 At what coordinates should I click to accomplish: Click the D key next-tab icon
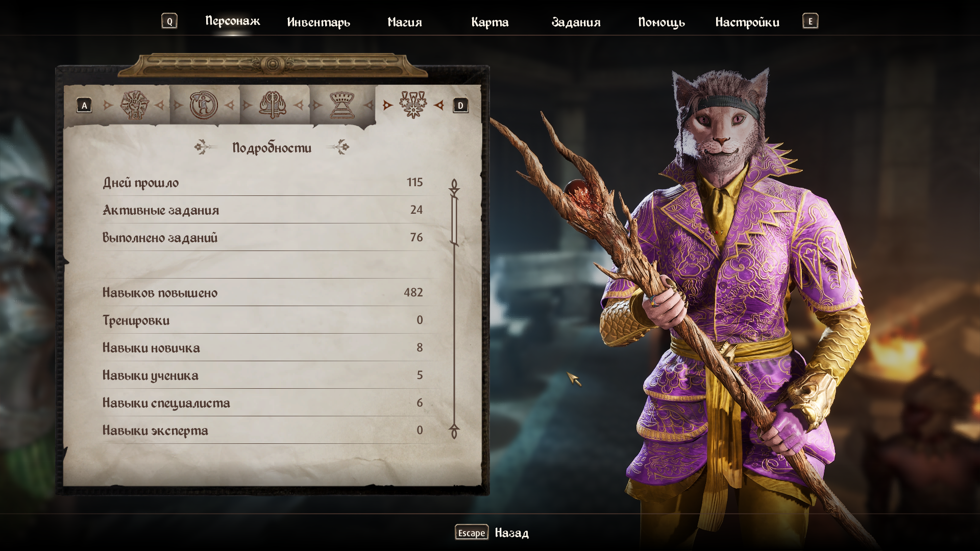pyautogui.click(x=460, y=106)
